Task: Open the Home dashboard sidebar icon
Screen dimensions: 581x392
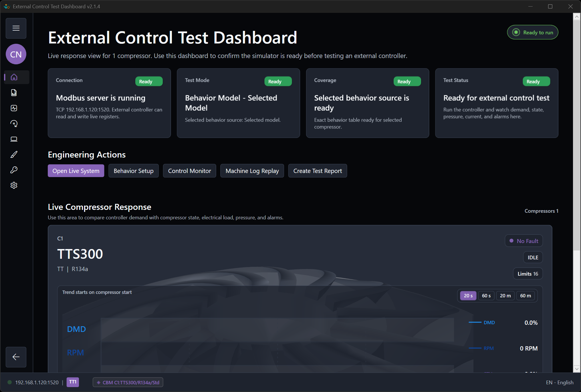Action: 14,77
